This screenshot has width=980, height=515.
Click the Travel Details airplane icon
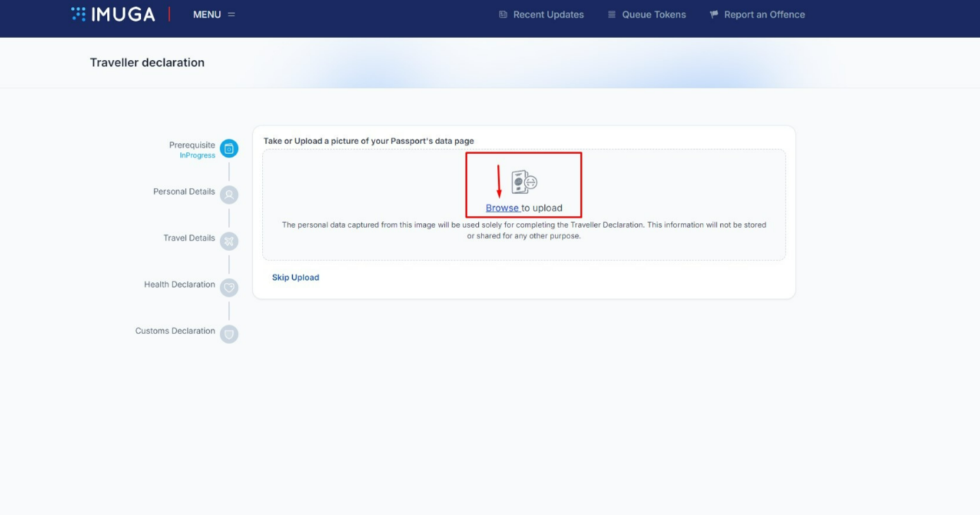229,241
